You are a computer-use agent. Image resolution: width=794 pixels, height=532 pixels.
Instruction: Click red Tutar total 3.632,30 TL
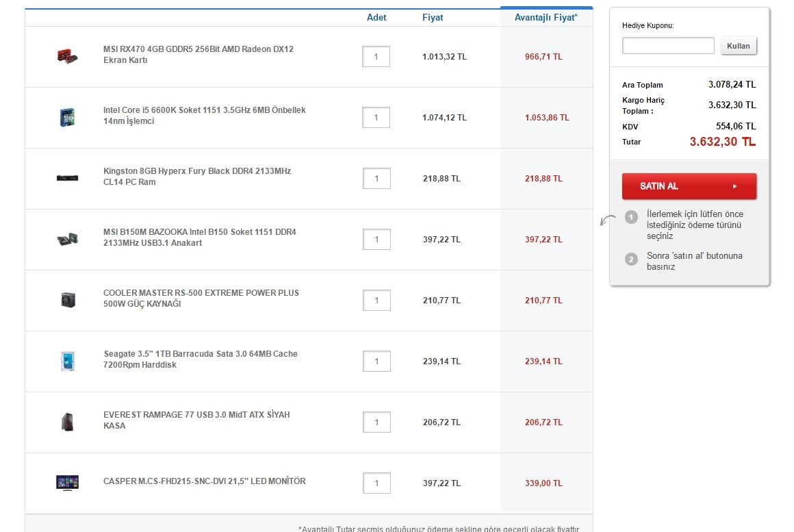pyautogui.click(x=723, y=142)
